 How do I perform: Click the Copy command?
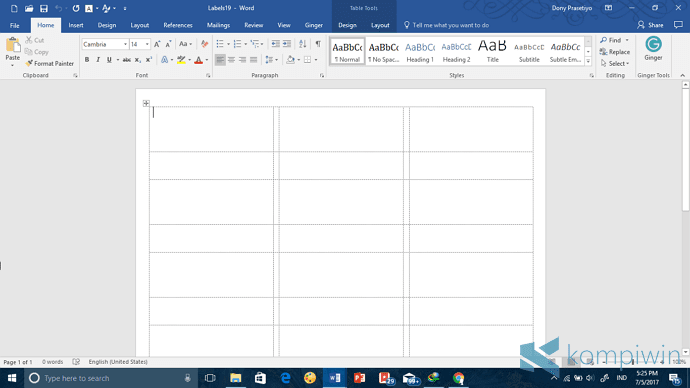37,52
